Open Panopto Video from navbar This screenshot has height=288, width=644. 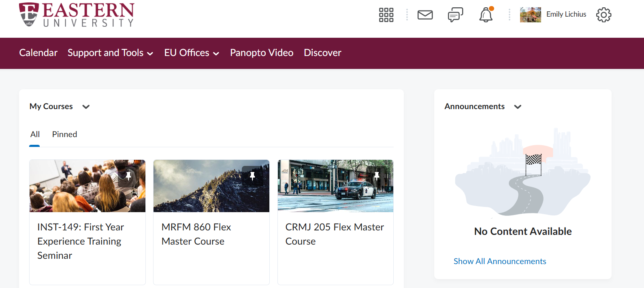[262, 53]
